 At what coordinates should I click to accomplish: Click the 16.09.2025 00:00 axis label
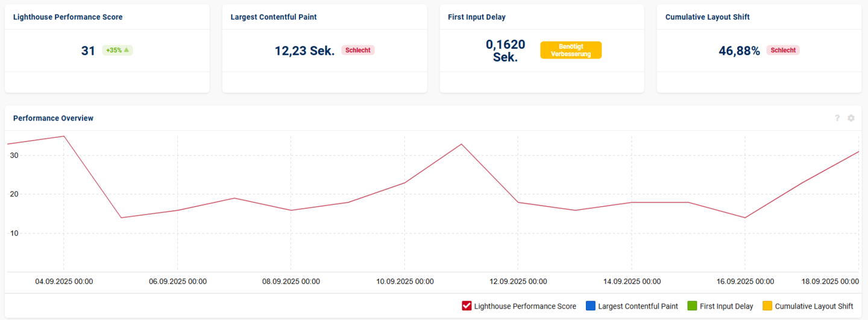click(745, 281)
